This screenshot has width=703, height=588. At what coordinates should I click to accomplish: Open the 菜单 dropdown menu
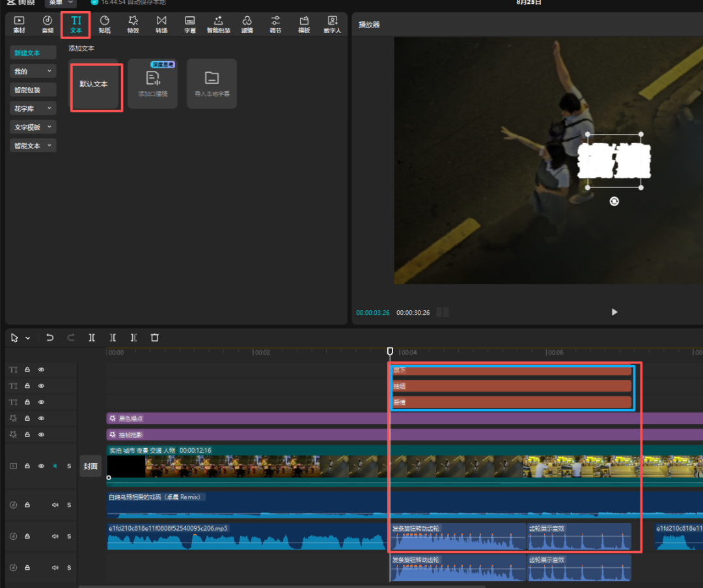coord(61,3)
